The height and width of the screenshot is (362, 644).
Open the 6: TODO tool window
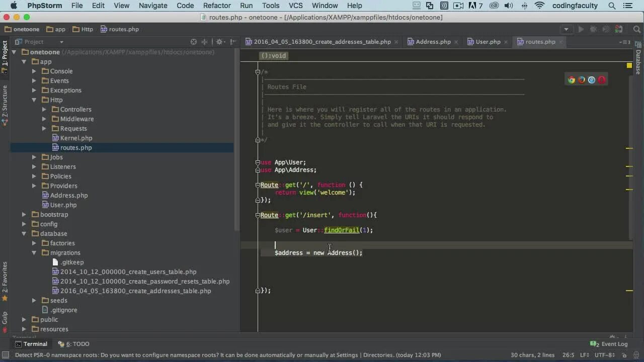(x=74, y=344)
